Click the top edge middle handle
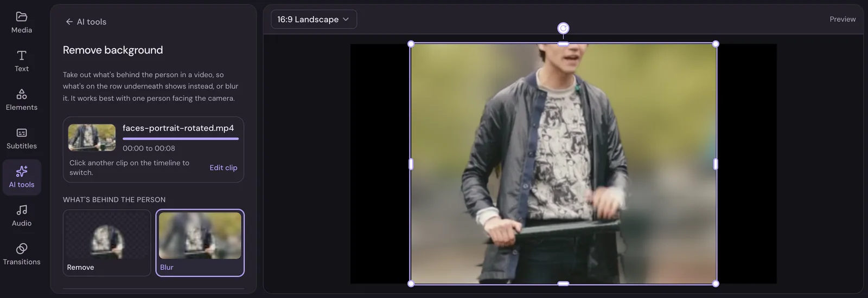Viewport: 868px width, 298px height. (563, 44)
